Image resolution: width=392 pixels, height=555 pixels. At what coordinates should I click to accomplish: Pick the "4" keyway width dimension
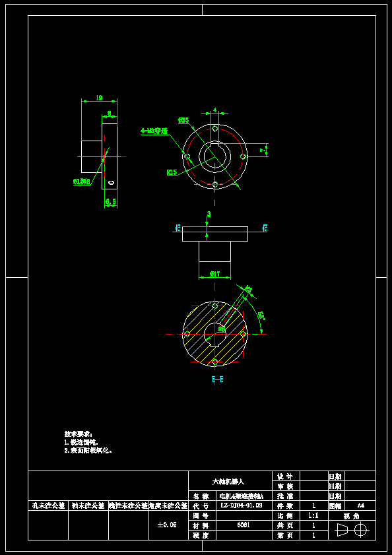[214, 110]
